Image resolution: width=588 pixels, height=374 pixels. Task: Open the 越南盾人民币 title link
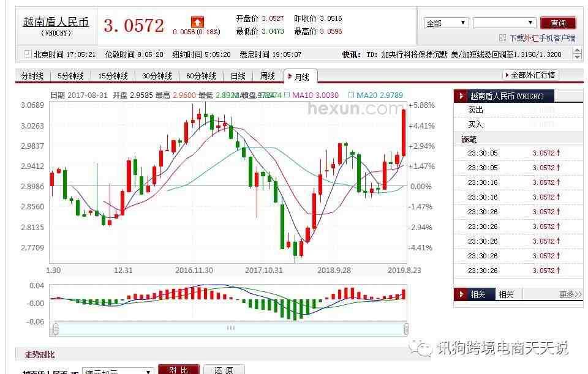coord(56,22)
